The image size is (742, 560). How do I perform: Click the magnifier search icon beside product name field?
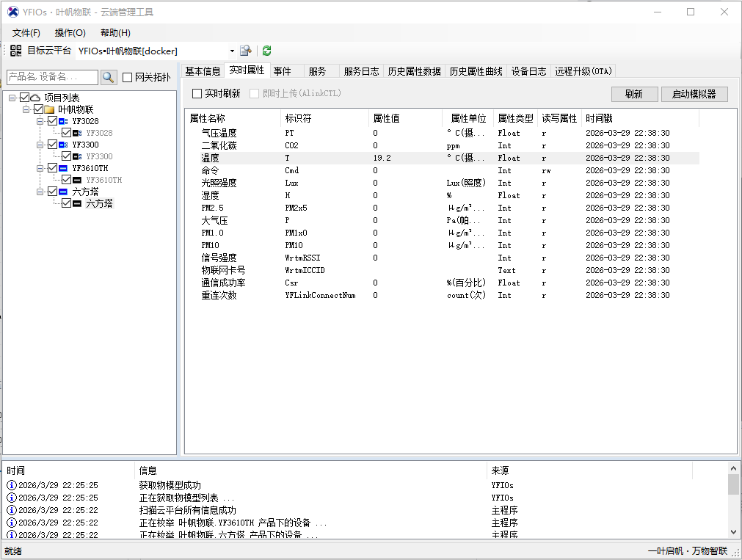point(108,77)
